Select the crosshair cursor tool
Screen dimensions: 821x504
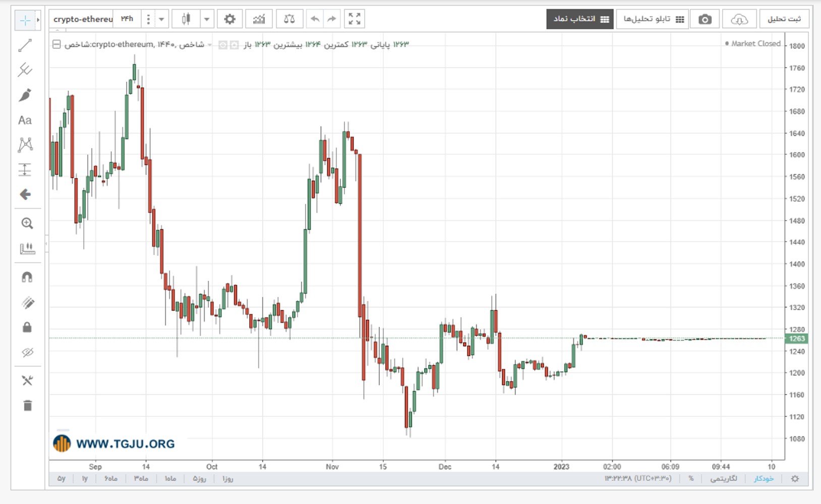pos(24,20)
